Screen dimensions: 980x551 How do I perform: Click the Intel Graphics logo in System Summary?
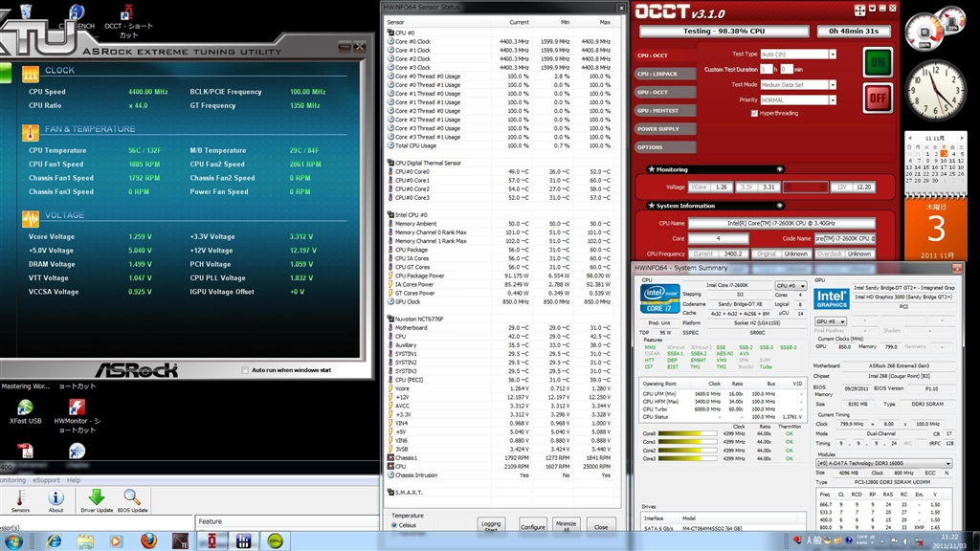(x=832, y=299)
